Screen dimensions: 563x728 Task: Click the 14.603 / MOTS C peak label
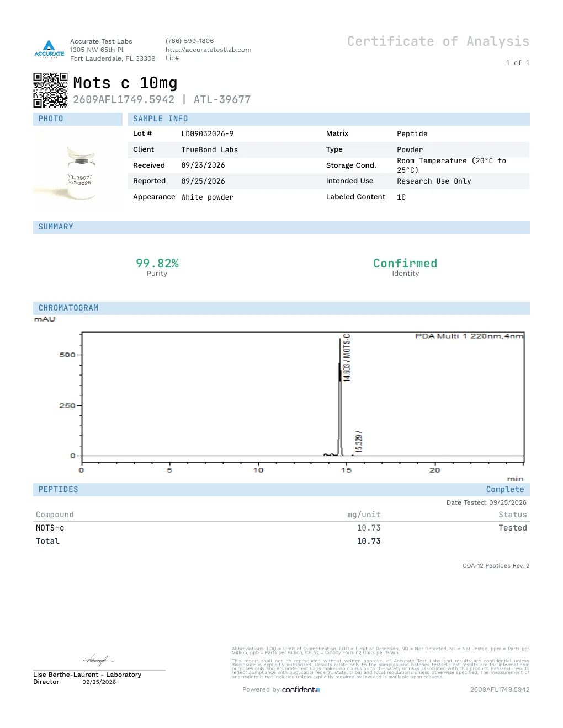347,357
